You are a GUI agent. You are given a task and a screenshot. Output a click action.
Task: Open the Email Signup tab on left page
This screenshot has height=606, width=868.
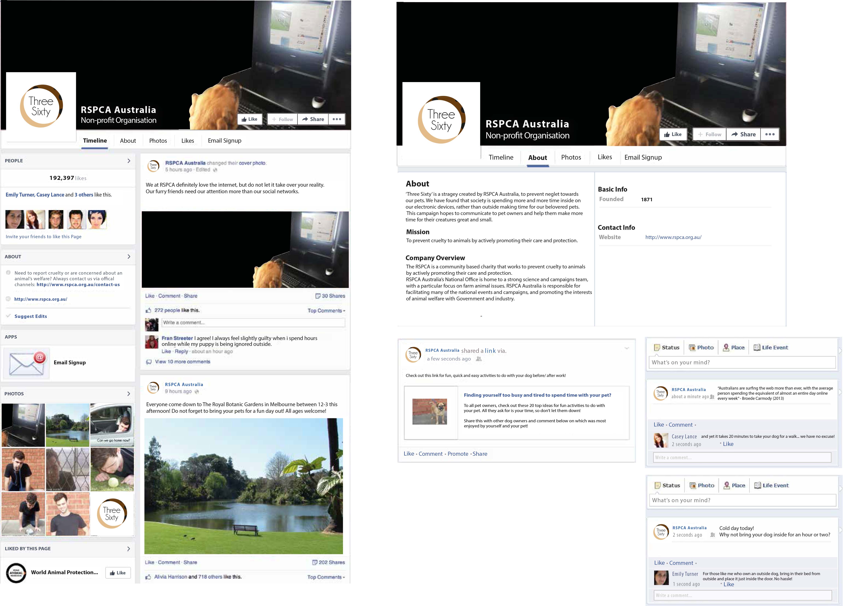pyautogui.click(x=224, y=141)
